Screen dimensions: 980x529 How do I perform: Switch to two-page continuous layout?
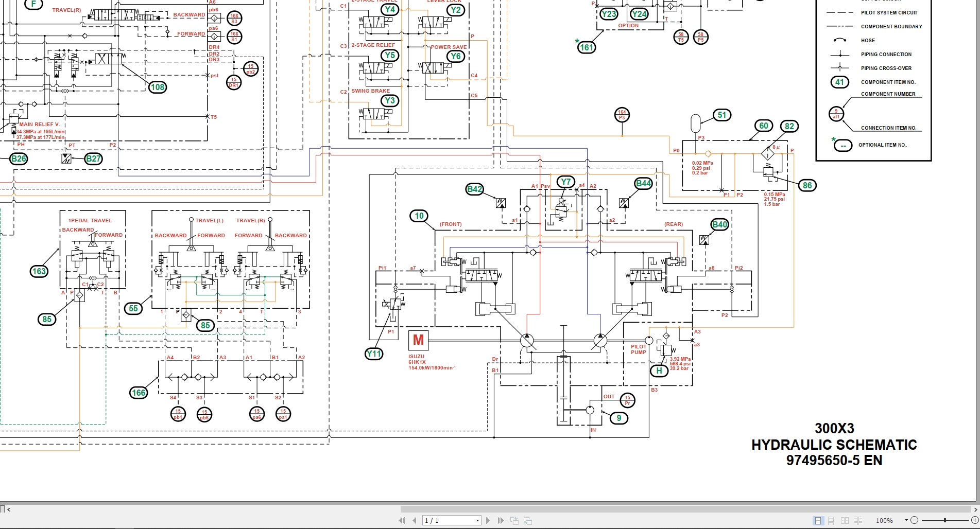pyautogui.click(x=858, y=520)
